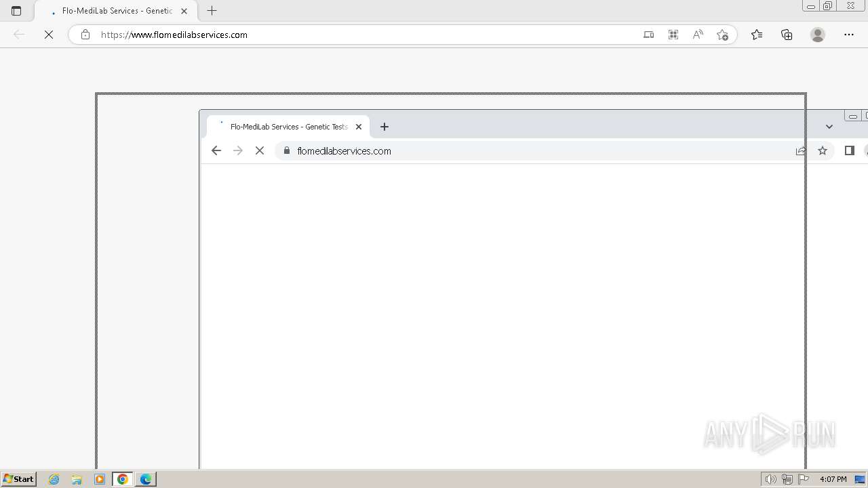Create QR code for this page

[673, 35]
